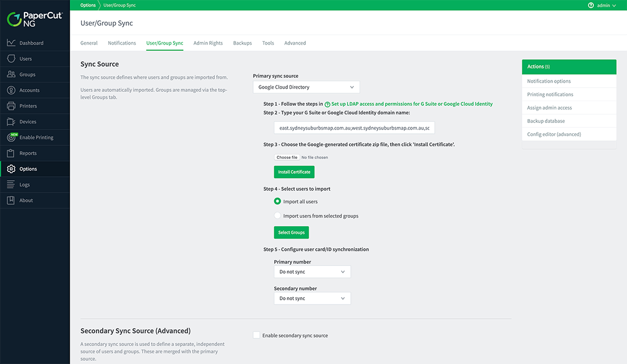This screenshot has height=364, width=627.
Task: Enable secondary sync source checkbox
Action: pos(256,336)
